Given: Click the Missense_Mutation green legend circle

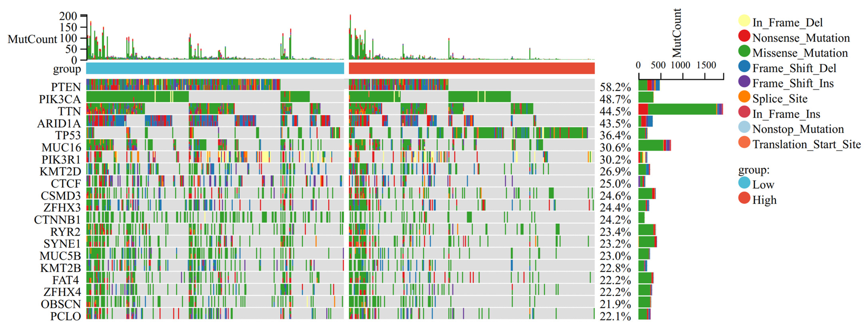Looking at the screenshot, I should click(x=744, y=51).
